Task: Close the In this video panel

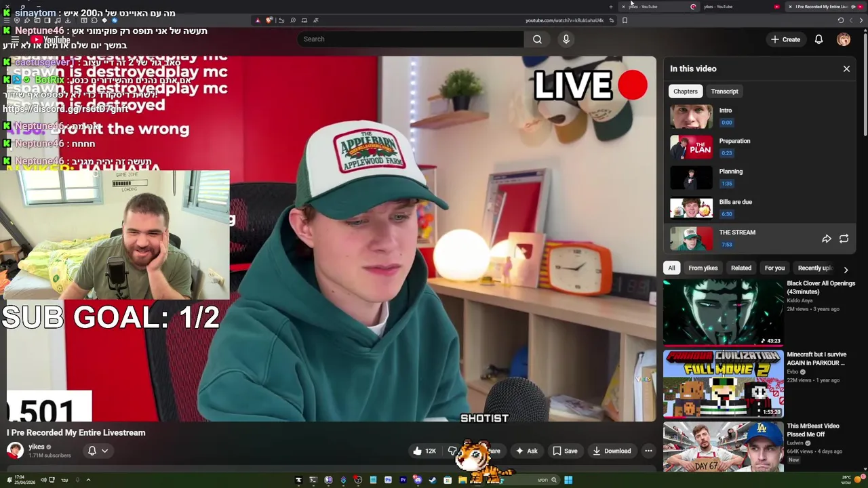Action: (x=846, y=68)
